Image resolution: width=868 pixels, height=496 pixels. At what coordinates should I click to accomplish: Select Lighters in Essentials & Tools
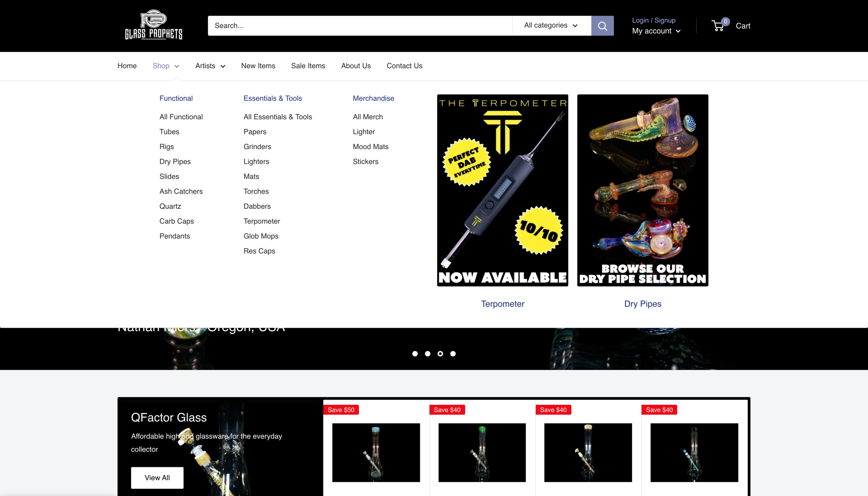click(x=256, y=162)
